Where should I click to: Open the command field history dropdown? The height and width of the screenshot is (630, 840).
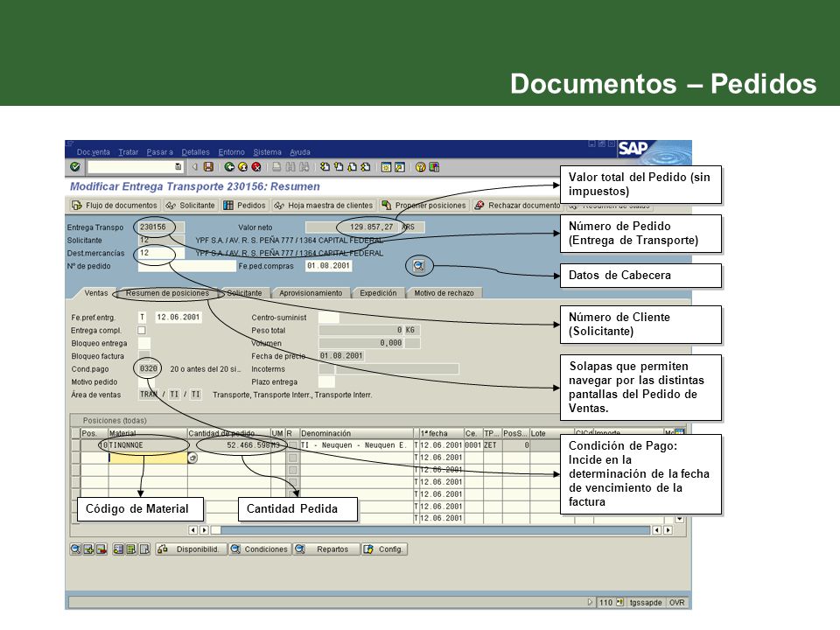[x=178, y=167]
